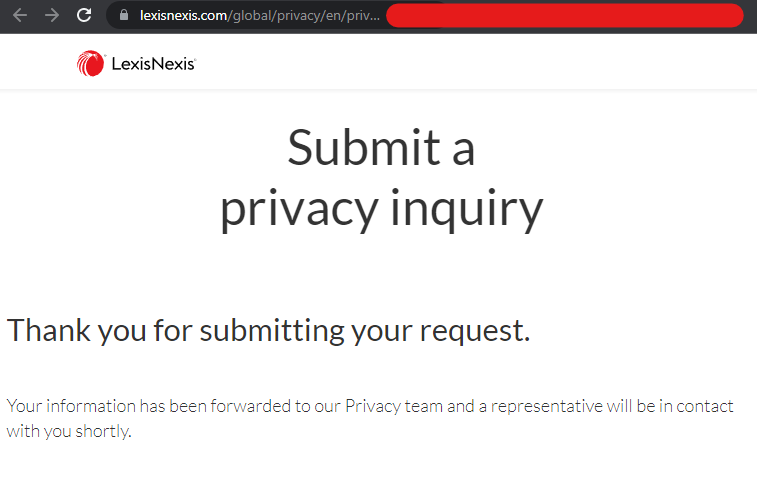Viewport: 757px width, 484px height.
Task: Click the word "forwarded" in the paragraph
Action: (x=250, y=406)
